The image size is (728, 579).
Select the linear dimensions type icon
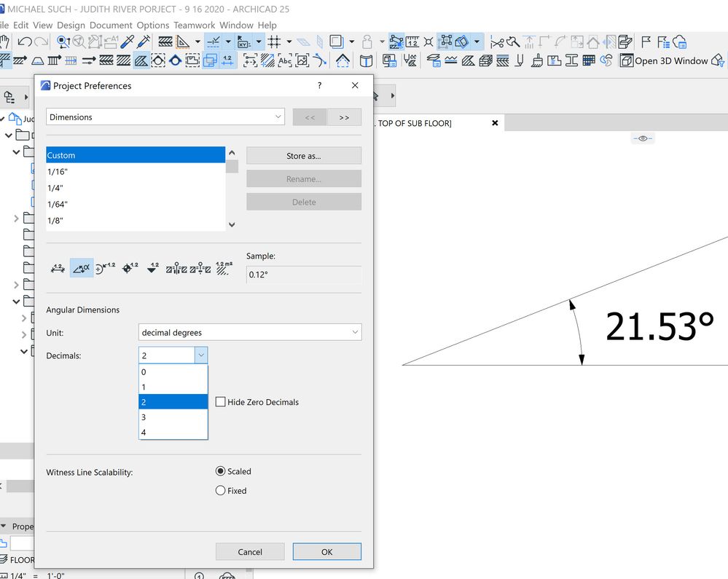pyautogui.click(x=58, y=268)
